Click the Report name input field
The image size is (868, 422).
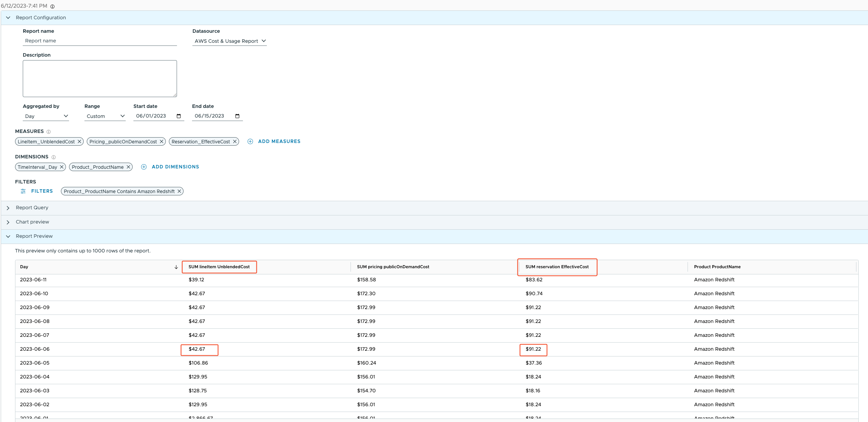(x=99, y=41)
